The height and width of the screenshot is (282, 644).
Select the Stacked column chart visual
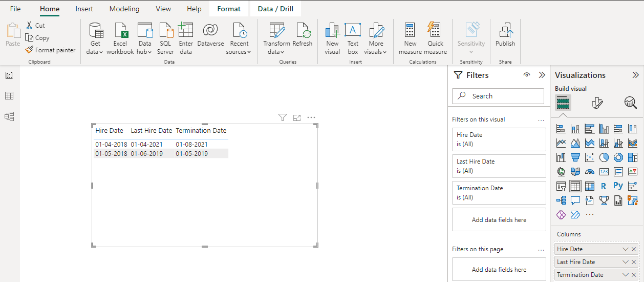(x=575, y=129)
